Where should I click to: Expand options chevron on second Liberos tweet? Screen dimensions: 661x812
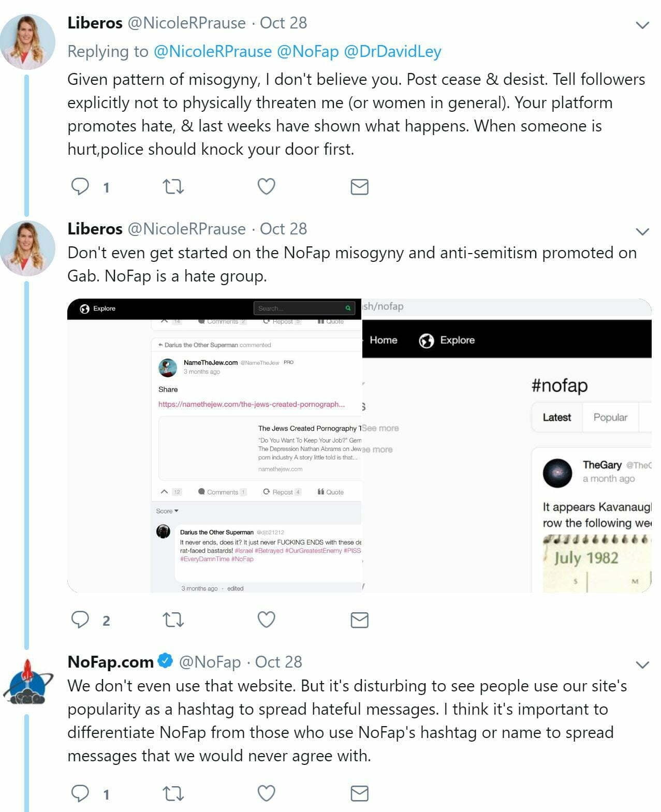[642, 231]
